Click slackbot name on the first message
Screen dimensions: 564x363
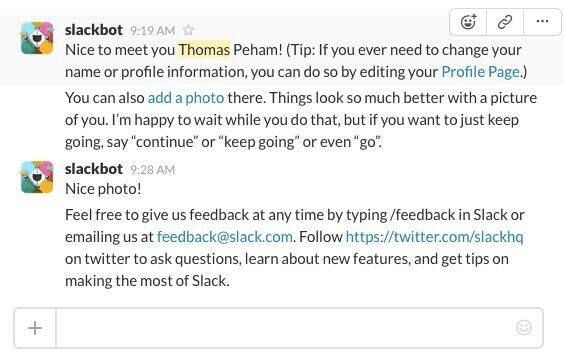pos(94,30)
